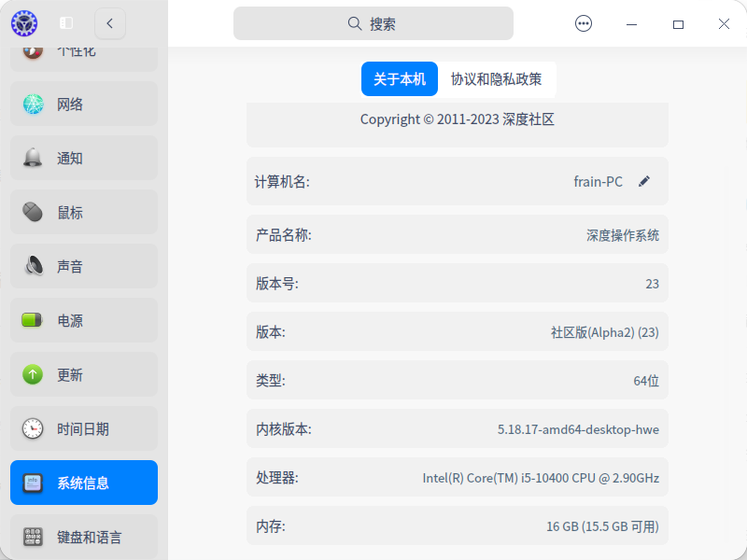Viewport: 747px width, 560px height.
Task: Open the 网络 network settings
Action: pyautogui.click(x=84, y=104)
